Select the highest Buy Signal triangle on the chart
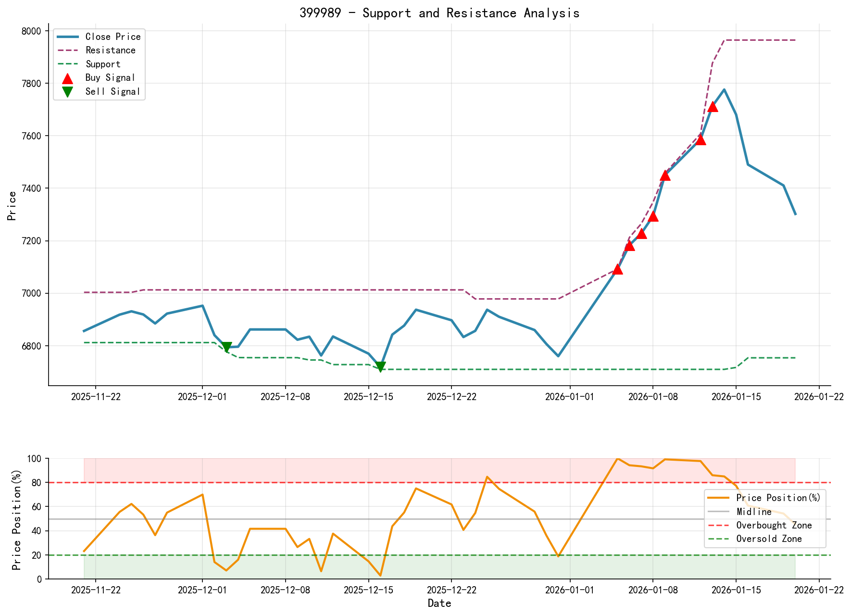The image size is (851, 616). 713,108
